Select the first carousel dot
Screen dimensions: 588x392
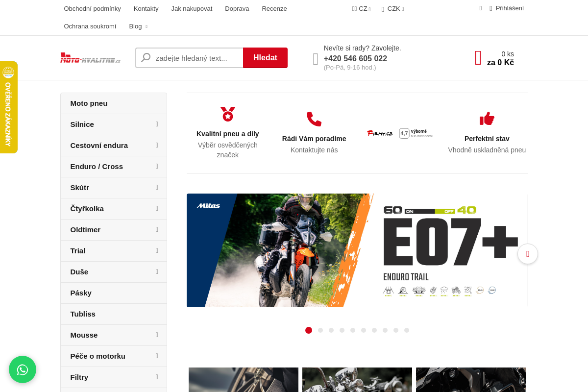(x=309, y=330)
